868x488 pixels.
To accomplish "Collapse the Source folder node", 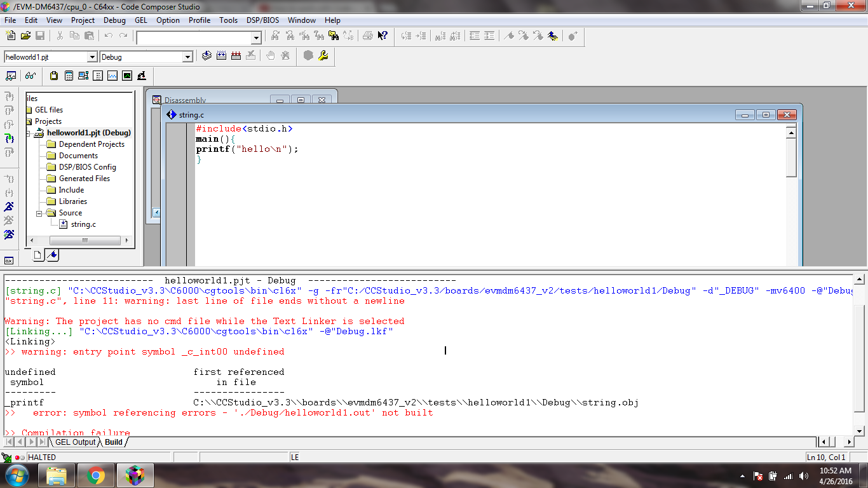I will [39, 213].
